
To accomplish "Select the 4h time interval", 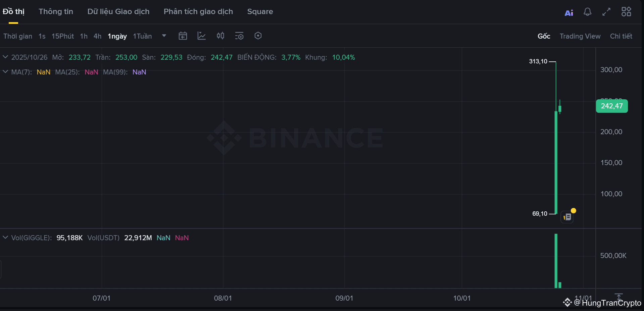I will click(x=97, y=36).
